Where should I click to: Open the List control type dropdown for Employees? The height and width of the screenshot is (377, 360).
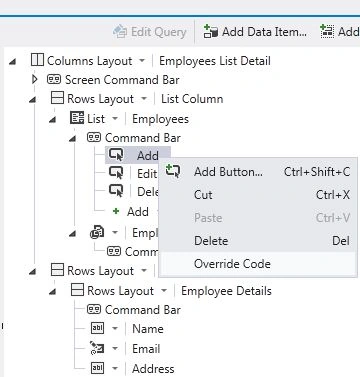point(115,118)
